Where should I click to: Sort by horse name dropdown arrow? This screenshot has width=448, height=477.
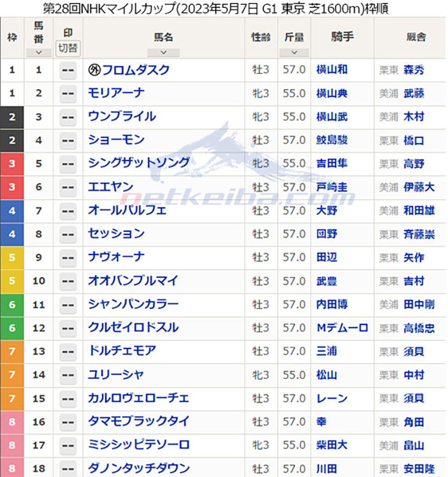coord(163,53)
